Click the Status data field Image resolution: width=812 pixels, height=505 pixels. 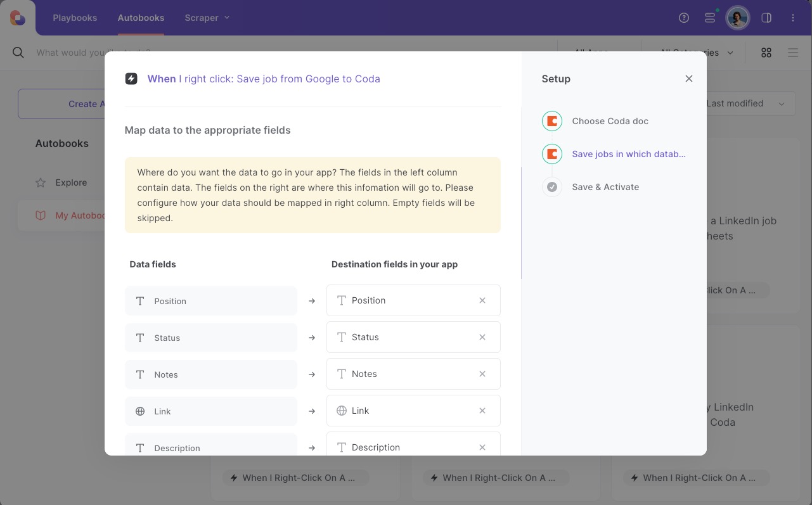pyautogui.click(x=211, y=338)
